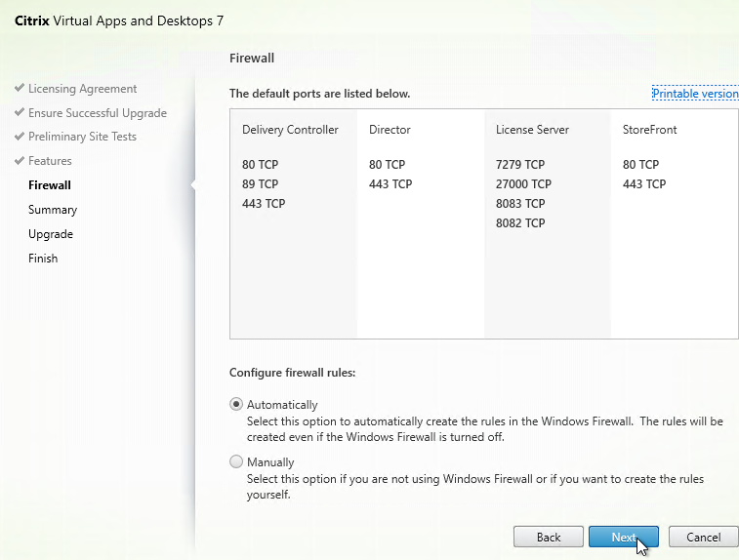Click the Configure firewall rules label
This screenshot has height=560, width=739.
point(292,373)
